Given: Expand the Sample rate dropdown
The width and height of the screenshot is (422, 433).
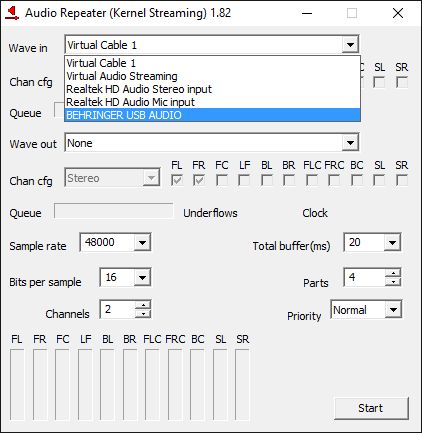Looking at the screenshot, I should (x=142, y=242).
